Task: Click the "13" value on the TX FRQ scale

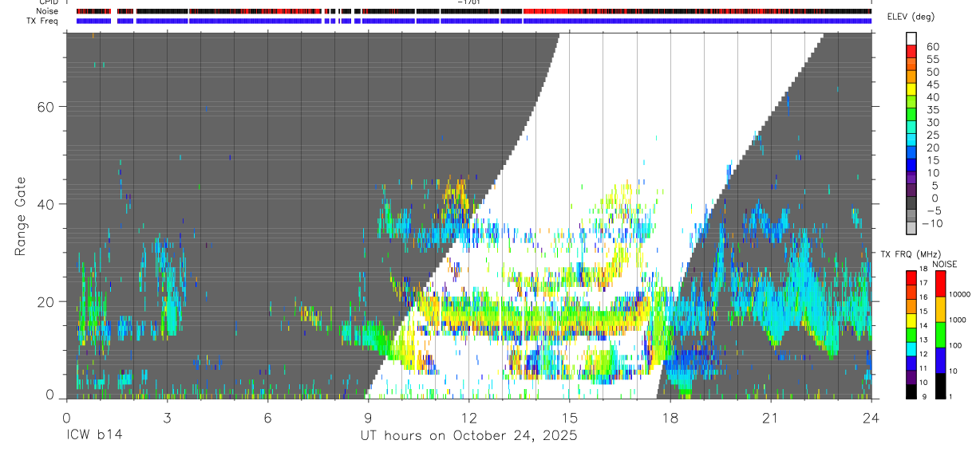Action: pos(923,340)
